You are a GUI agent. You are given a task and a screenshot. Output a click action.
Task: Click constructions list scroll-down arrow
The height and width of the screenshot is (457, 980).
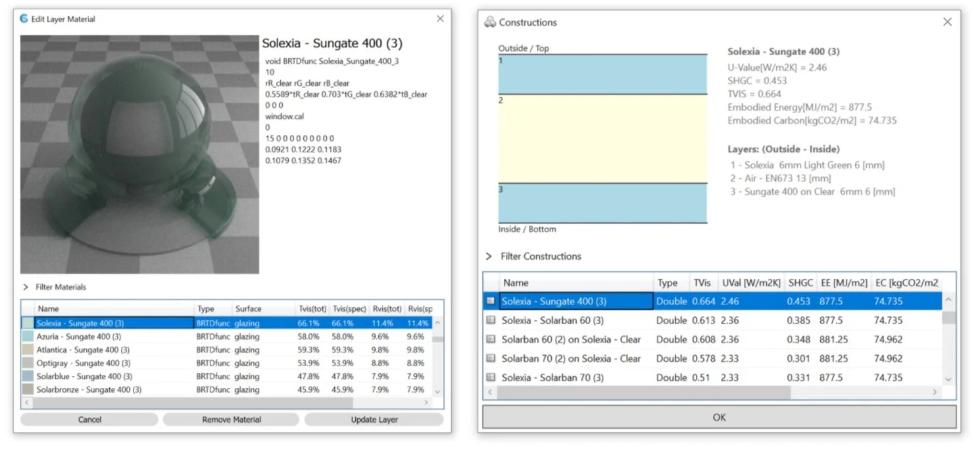(948, 379)
